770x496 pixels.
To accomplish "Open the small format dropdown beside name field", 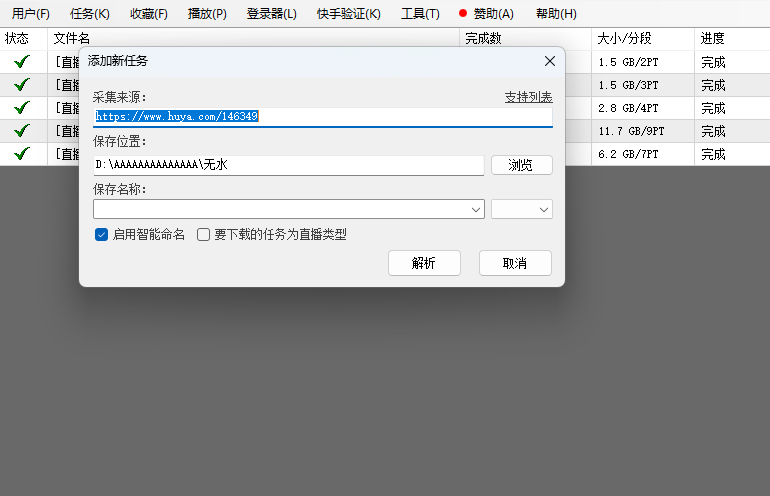I will (522, 209).
